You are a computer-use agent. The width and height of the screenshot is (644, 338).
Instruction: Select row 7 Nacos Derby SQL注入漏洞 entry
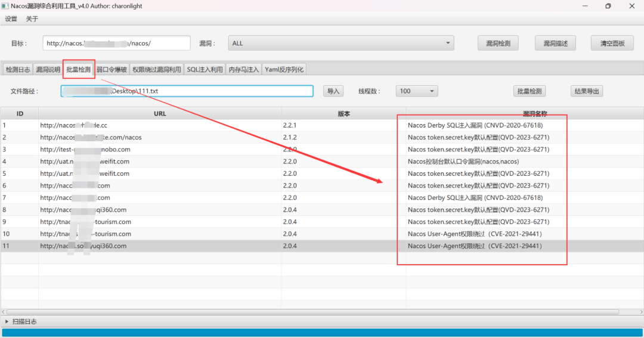[x=475, y=197]
